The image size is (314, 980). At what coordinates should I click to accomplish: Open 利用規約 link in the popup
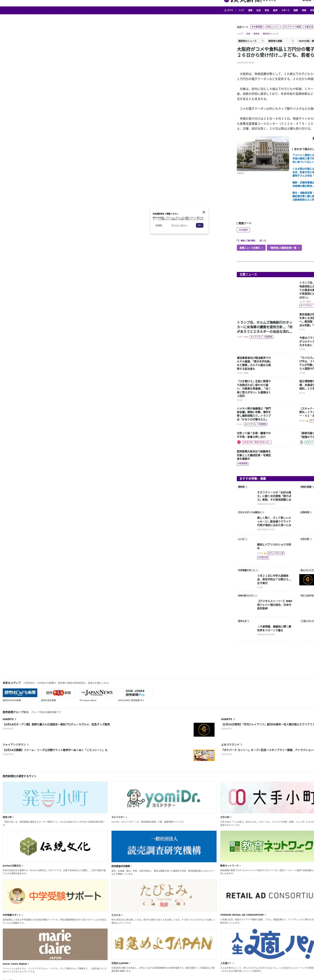click(x=159, y=225)
